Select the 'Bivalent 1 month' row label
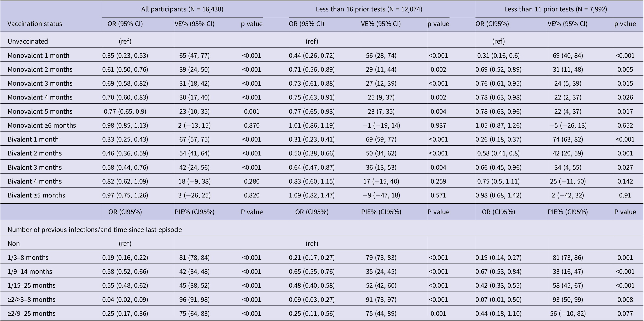This screenshot has width=644, height=321. pos(33,139)
